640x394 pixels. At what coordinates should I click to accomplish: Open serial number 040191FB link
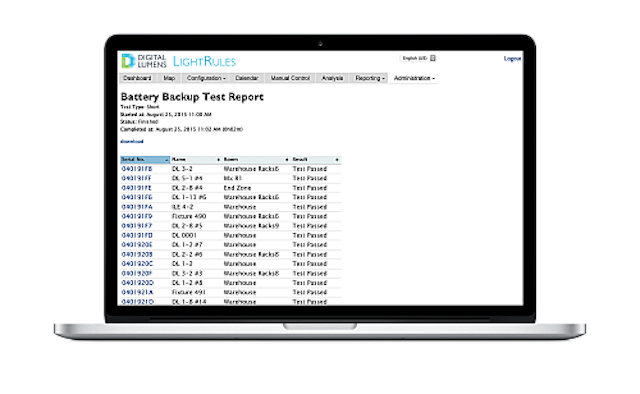137,169
